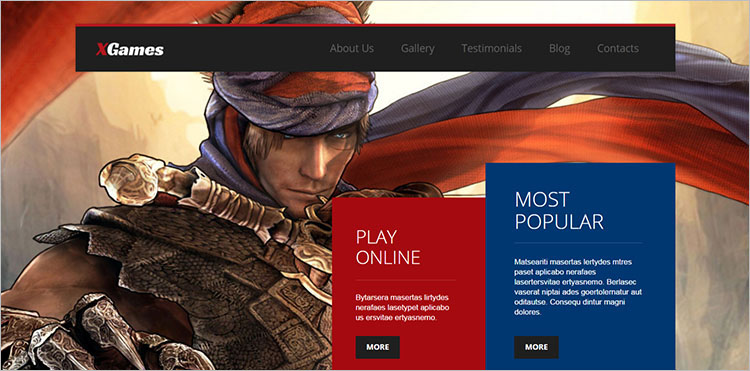Click the XGames logo
Viewport: 750px width, 371px height.
[x=130, y=49]
